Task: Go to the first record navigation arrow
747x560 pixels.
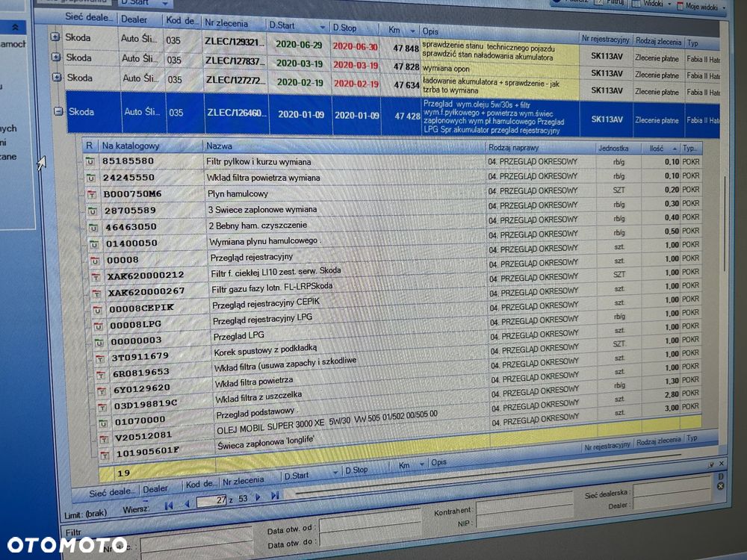Action: [169, 505]
